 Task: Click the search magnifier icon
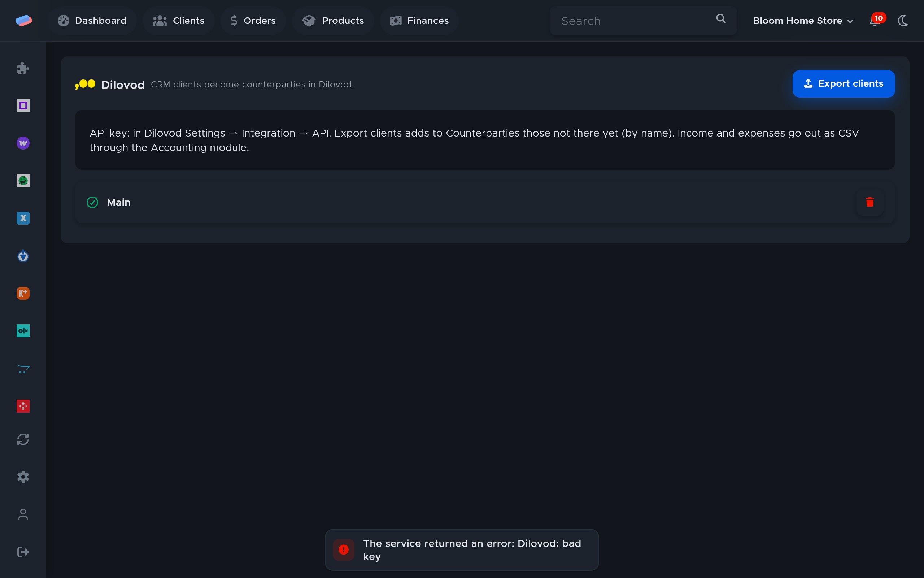tap(720, 19)
